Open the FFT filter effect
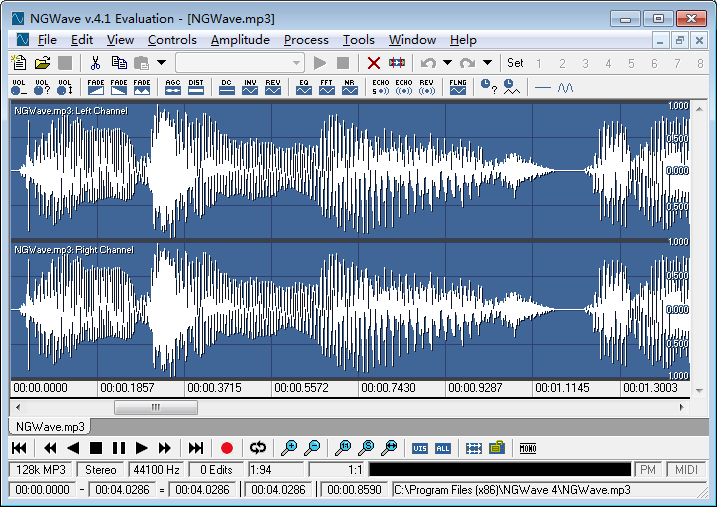The height and width of the screenshot is (507, 717). coord(326,87)
